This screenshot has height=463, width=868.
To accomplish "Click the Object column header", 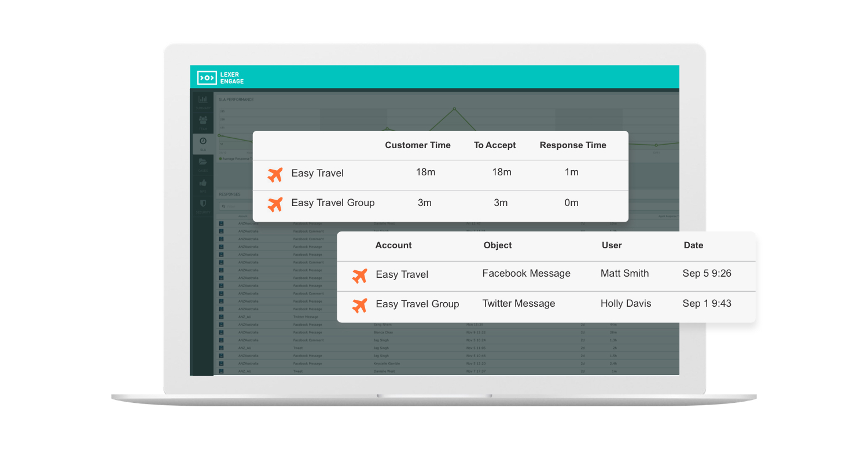I will 498,245.
